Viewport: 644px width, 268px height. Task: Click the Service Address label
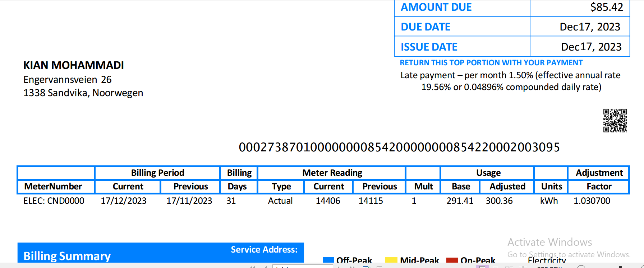tap(264, 249)
